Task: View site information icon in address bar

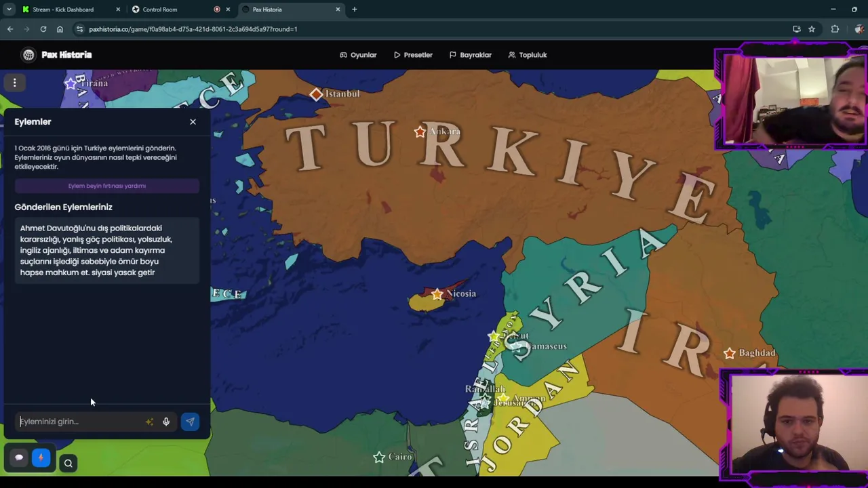Action: click(x=80, y=29)
